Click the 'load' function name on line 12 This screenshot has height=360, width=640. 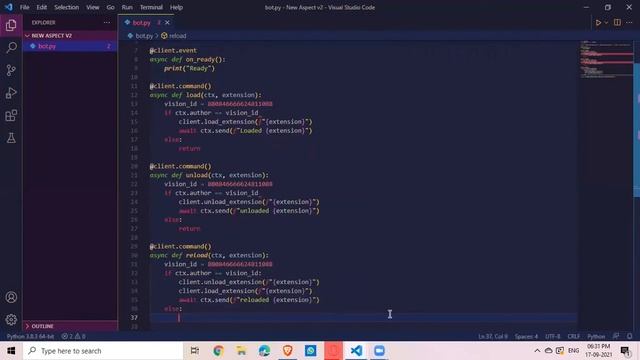[x=193, y=95]
